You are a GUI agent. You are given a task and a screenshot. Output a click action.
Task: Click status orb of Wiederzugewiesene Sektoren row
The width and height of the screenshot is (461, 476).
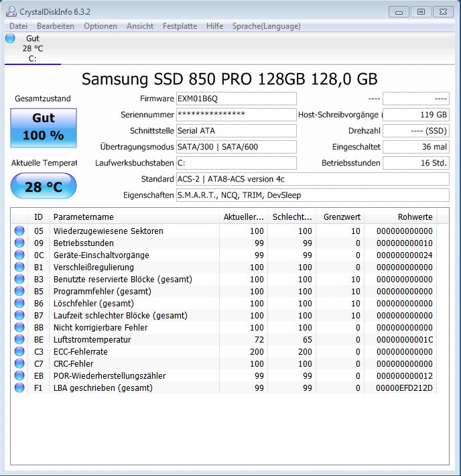[19, 231]
